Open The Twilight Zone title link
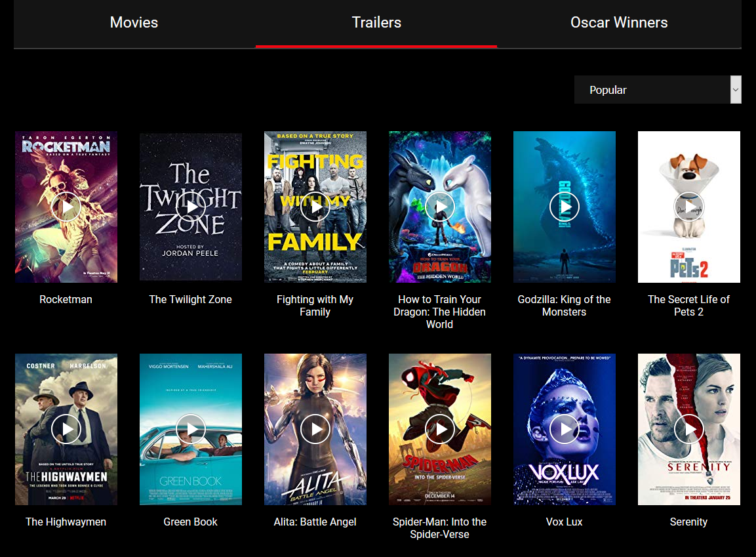Image resolution: width=756 pixels, height=557 pixels. click(190, 299)
